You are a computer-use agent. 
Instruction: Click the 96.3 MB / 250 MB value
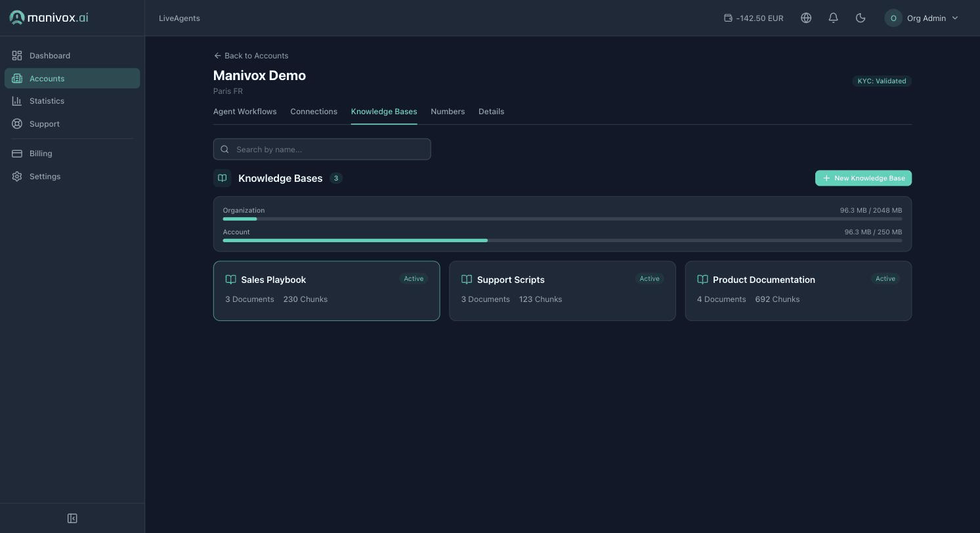[x=873, y=232]
